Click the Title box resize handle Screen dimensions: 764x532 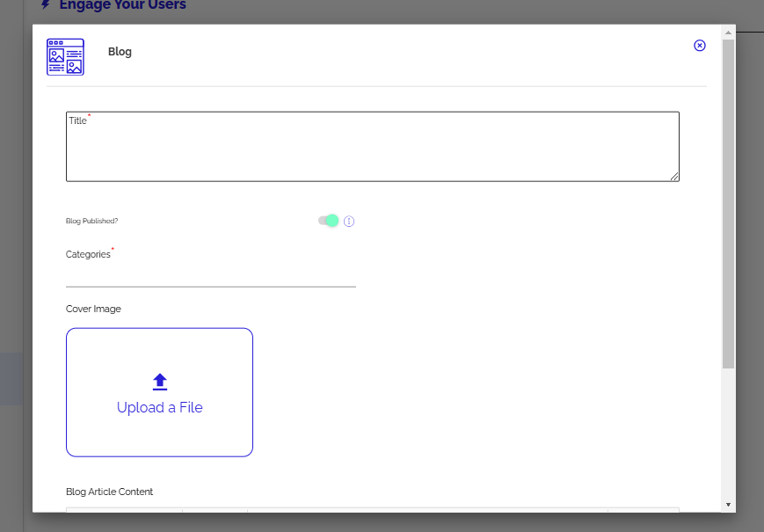point(674,176)
